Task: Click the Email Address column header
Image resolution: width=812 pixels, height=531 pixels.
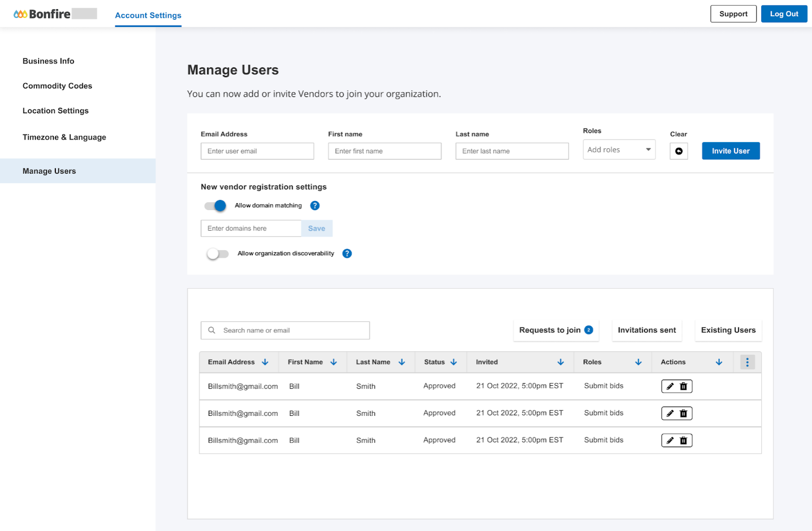Action: coord(231,362)
